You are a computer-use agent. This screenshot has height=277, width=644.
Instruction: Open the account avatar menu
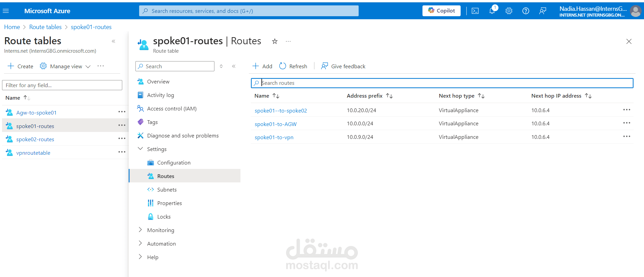pos(636,11)
